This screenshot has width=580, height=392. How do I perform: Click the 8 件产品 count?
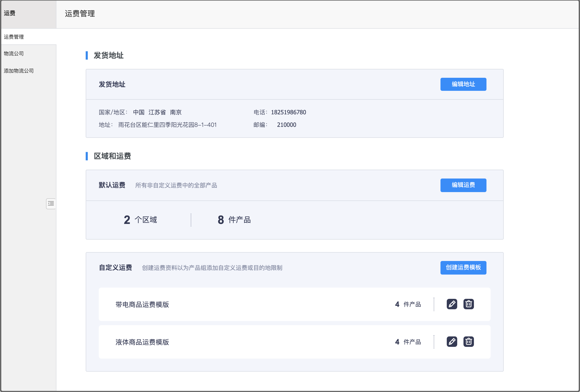pyautogui.click(x=234, y=220)
